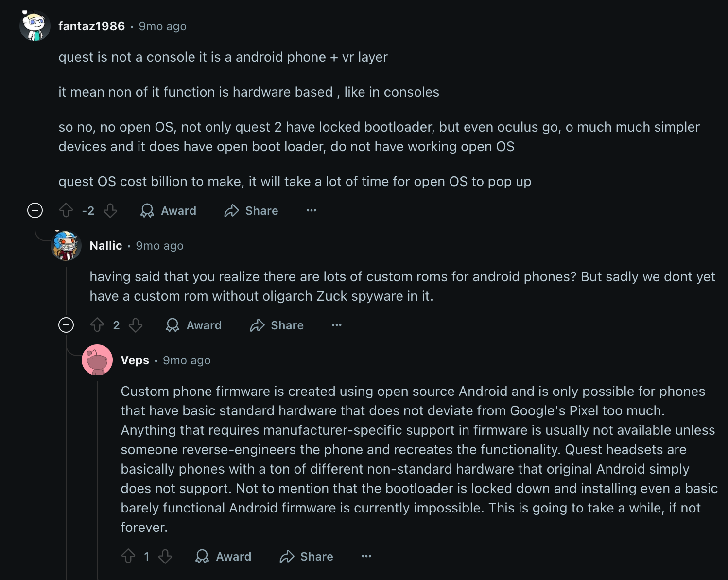Give an award to fantaz1986's comment
This screenshot has width=728, height=580.
[168, 211]
